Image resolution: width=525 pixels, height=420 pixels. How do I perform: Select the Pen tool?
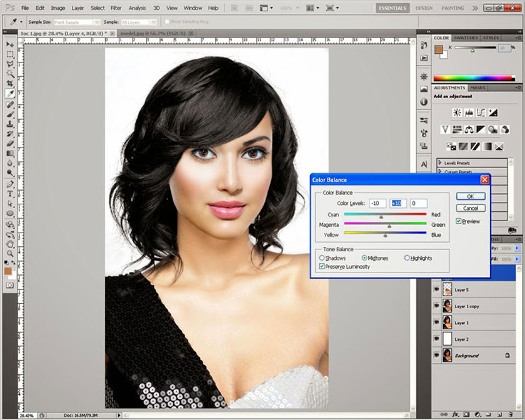click(x=10, y=184)
